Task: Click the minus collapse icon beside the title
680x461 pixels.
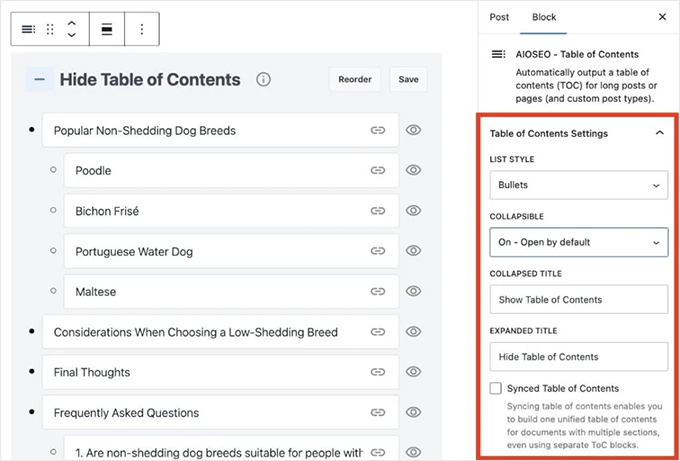Action: coord(39,80)
